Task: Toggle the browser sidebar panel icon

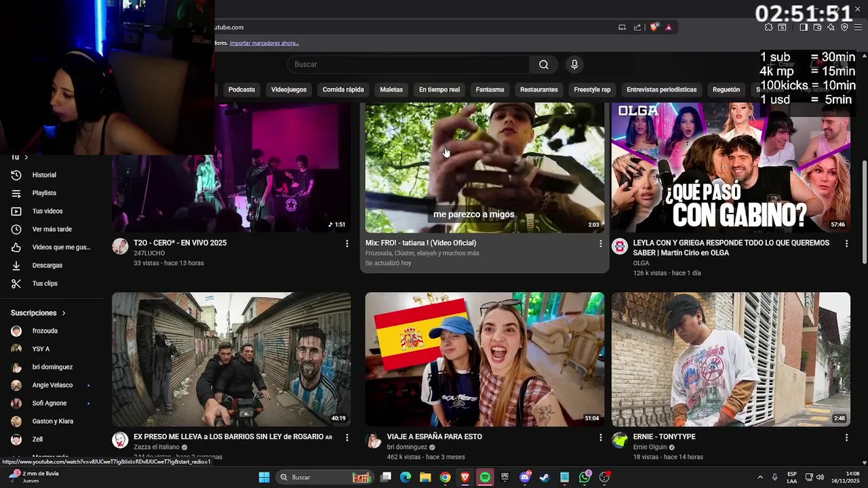Action: coord(804,27)
